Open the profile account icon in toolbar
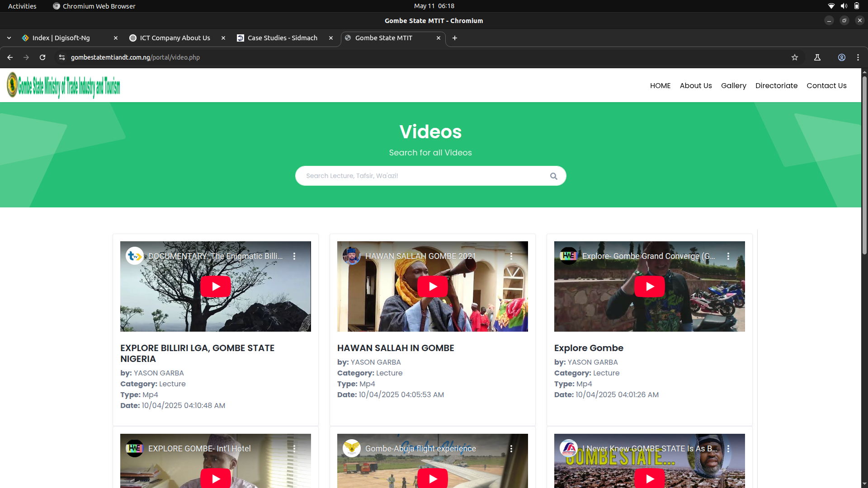Screen dimensions: 868x488 coord(842,57)
